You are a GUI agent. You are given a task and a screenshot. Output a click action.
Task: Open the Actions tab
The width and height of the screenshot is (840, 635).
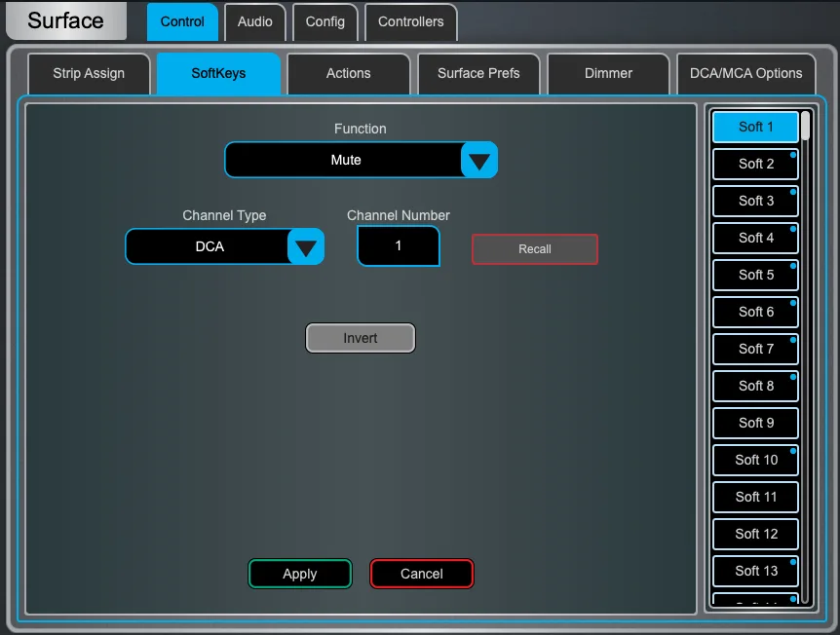point(349,73)
